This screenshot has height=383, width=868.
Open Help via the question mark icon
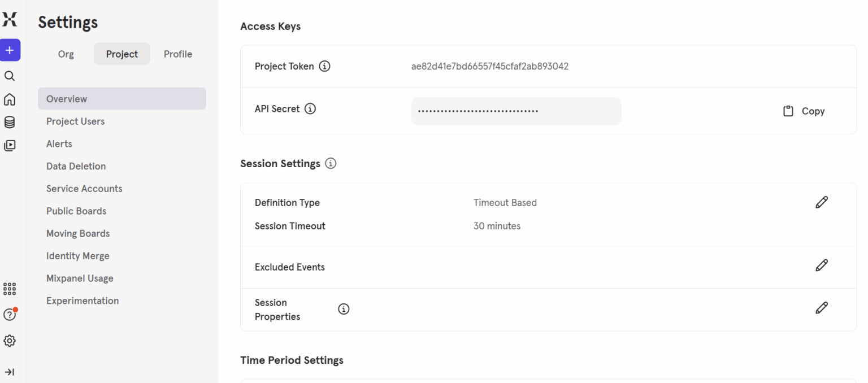tap(10, 315)
